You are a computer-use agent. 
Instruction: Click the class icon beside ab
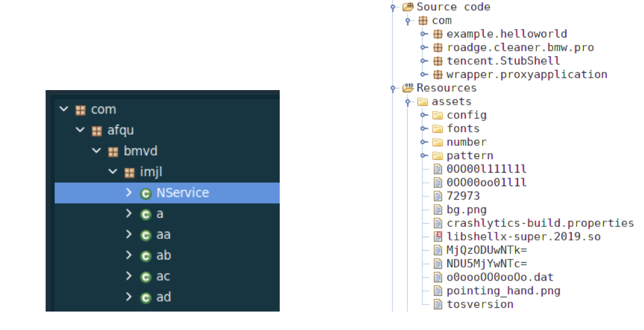pos(146,256)
